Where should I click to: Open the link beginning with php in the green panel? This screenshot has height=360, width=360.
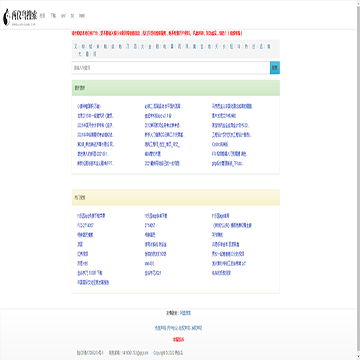(228, 164)
